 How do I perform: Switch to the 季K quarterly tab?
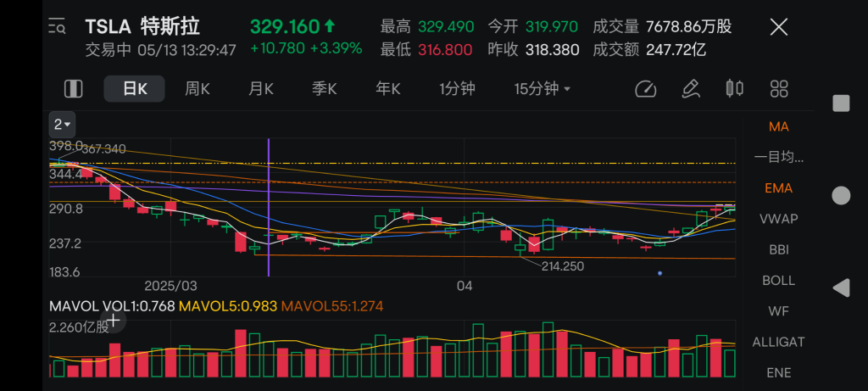[324, 88]
